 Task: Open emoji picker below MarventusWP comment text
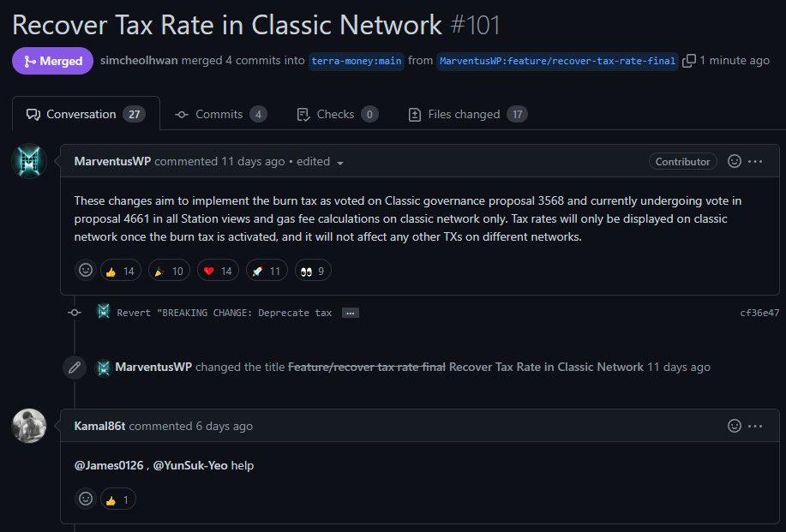pyautogui.click(x=86, y=271)
